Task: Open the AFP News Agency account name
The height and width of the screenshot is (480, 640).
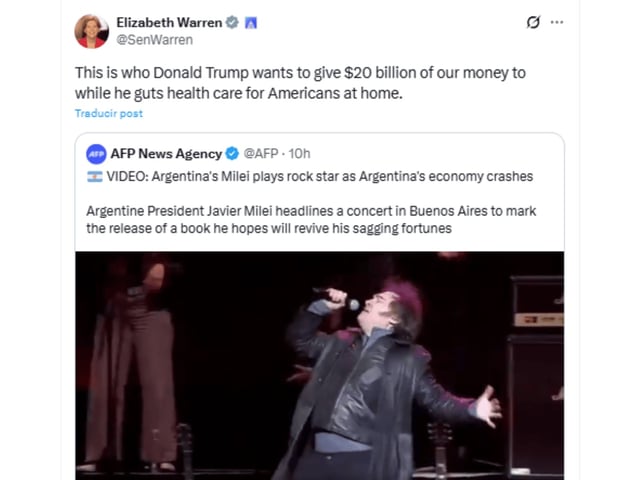Action: [x=166, y=153]
